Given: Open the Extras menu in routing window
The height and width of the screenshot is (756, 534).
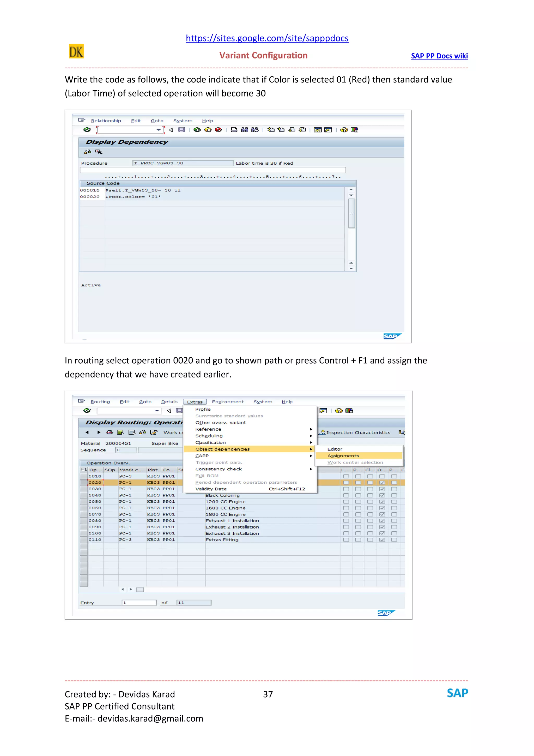Looking at the screenshot, I should point(195,402).
